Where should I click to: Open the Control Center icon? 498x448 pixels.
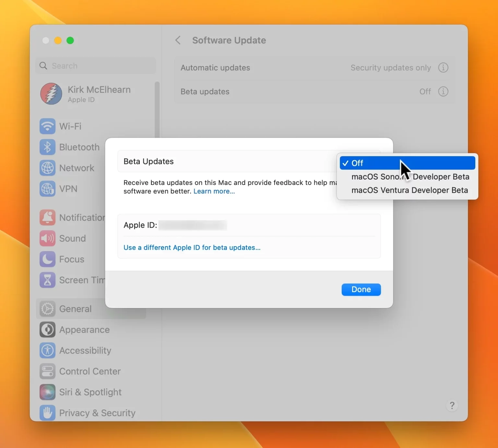(47, 372)
